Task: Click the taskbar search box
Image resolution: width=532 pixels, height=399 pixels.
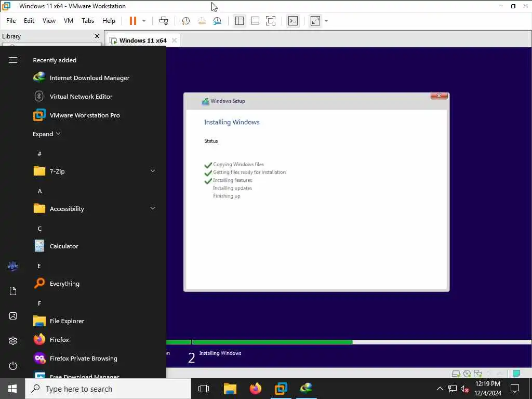Action: (108, 389)
